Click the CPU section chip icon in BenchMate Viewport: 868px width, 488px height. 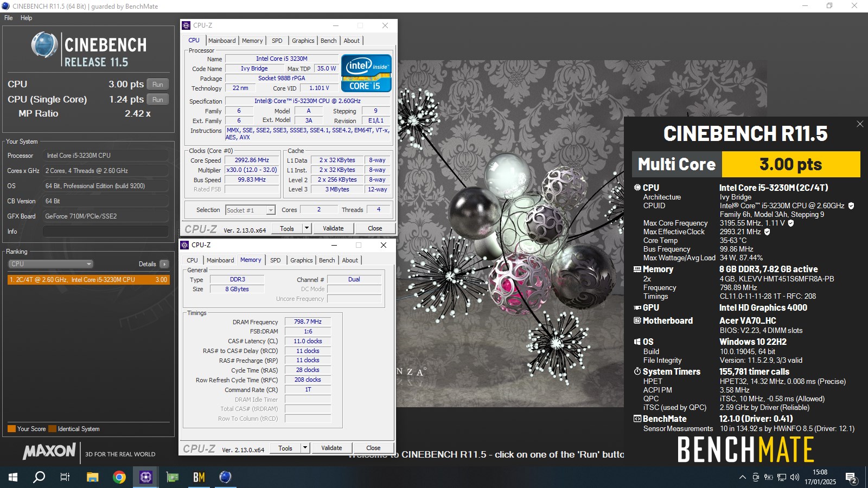[x=637, y=188]
